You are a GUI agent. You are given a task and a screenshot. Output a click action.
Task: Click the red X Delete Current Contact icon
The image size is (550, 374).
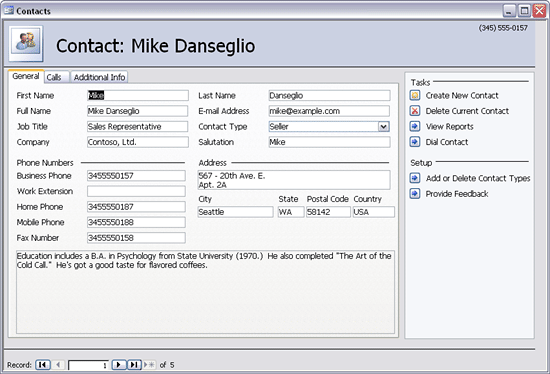(415, 111)
